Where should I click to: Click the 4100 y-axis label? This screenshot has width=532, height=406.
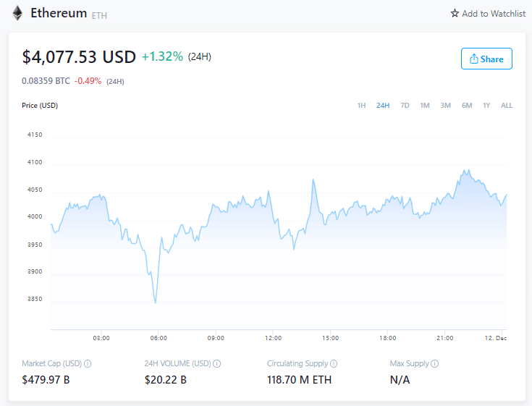pyautogui.click(x=35, y=162)
